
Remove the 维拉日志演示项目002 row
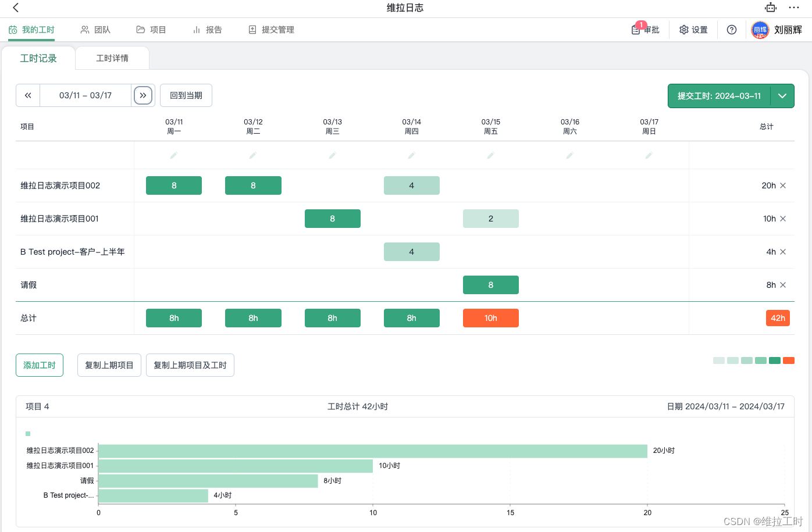tap(783, 185)
